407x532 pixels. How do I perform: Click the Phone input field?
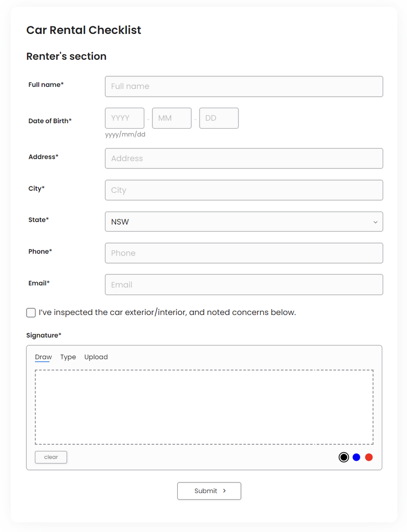point(244,253)
